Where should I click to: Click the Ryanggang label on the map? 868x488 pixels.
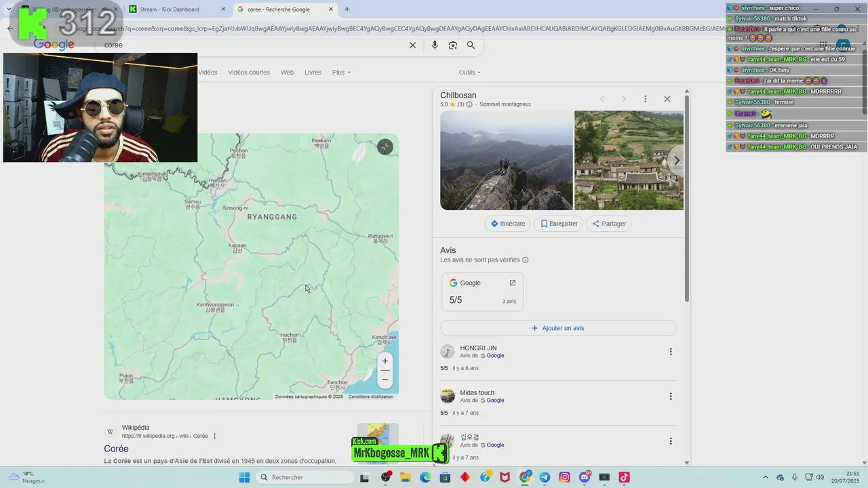pyautogui.click(x=272, y=217)
